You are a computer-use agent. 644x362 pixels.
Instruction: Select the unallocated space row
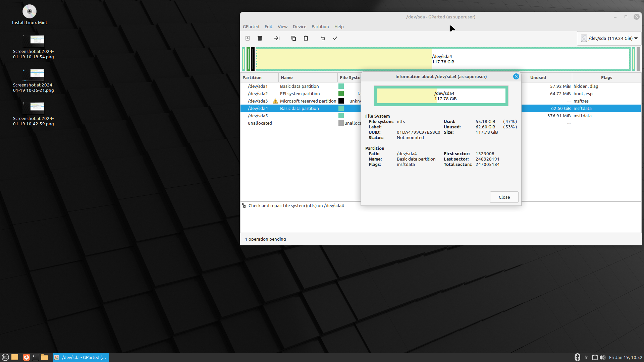[x=260, y=123]
